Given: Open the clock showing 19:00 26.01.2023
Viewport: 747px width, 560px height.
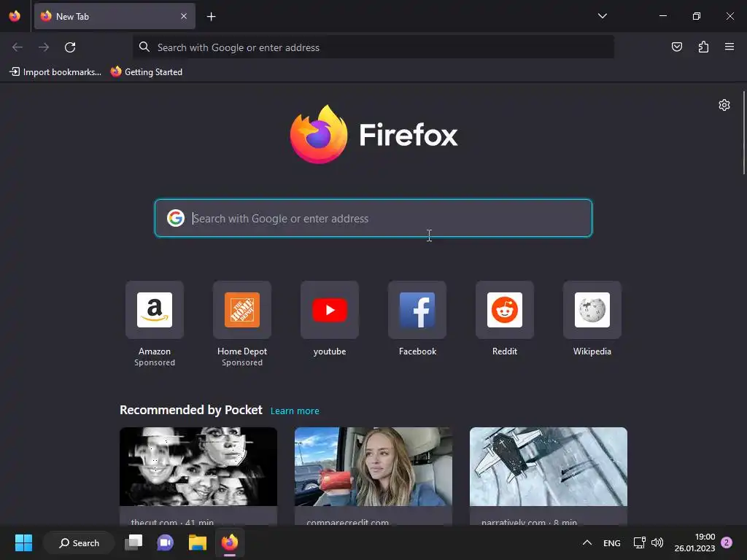Looking at the screenshot, I should coord(694,542).
